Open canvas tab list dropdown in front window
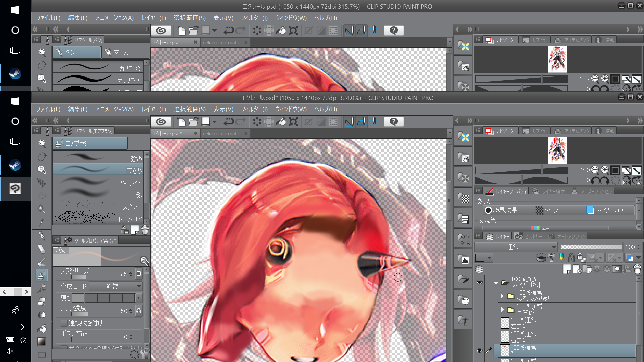This screenshot has width=644, height=362. point(450,133)
